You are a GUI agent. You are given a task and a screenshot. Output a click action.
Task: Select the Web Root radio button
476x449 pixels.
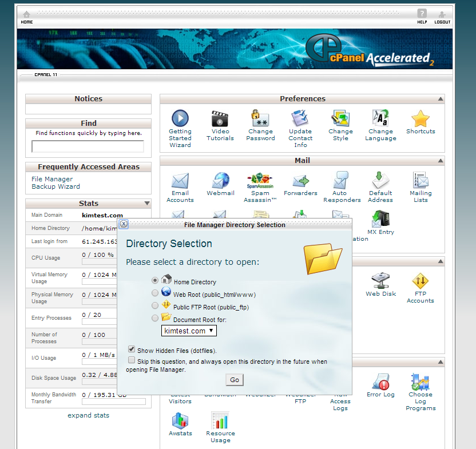tap(154, 293)
